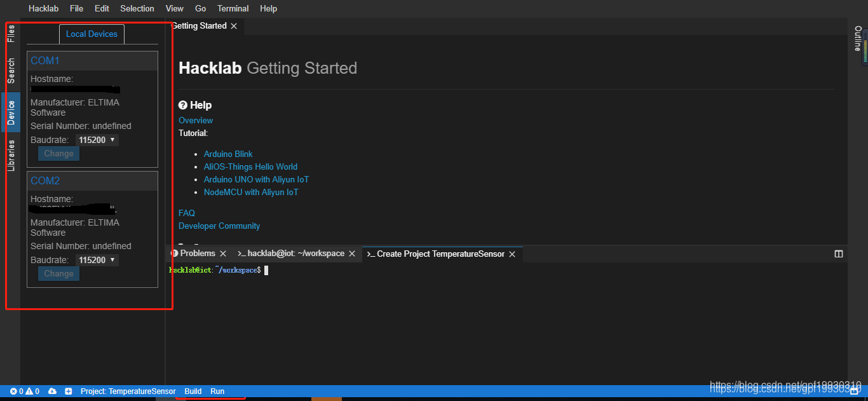868x401 pixels.
Task: Open the Libraries side panel
Action: point(11,156)
